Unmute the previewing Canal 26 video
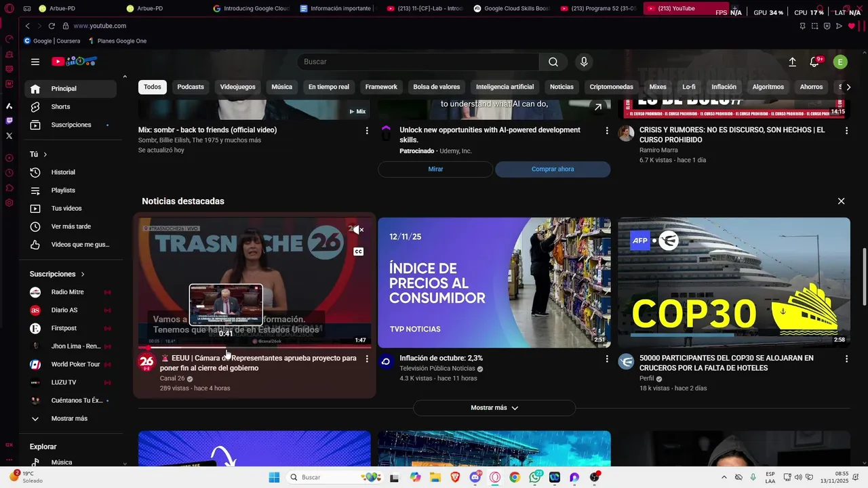 click(x=358, y=230)
